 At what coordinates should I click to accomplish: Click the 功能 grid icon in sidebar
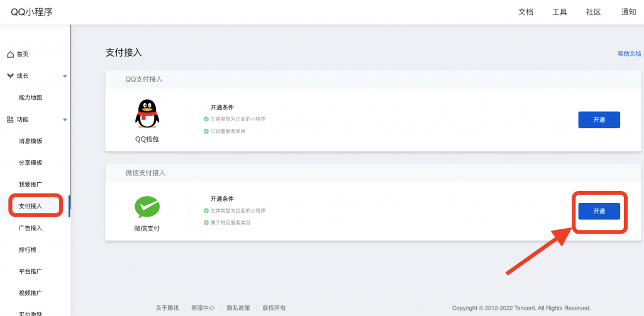tap(10, 119)
